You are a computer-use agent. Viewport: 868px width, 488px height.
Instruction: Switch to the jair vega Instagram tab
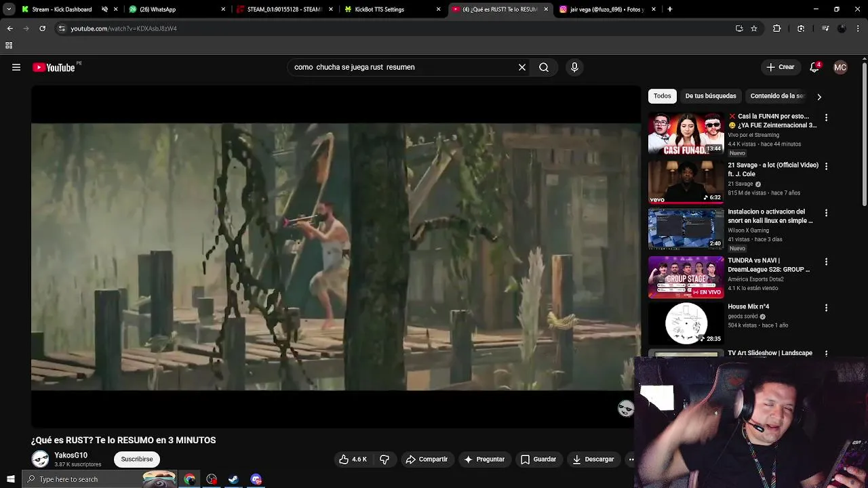(x=607, y=9)
